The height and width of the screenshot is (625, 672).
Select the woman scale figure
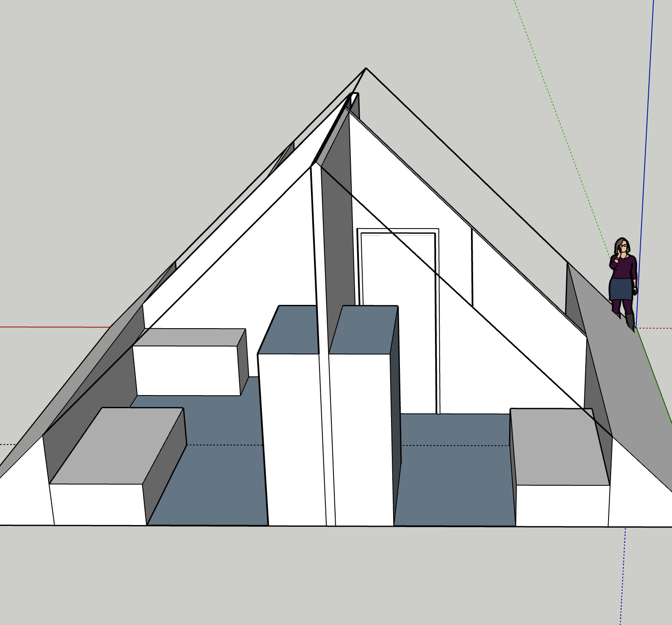pyautogui.click(x=623, y=284)
